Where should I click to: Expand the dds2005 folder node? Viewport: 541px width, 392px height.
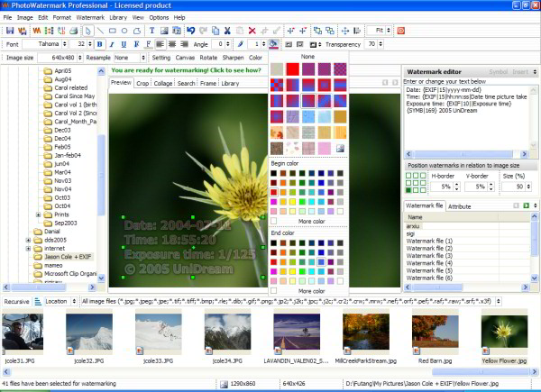[x=28, y=240]
